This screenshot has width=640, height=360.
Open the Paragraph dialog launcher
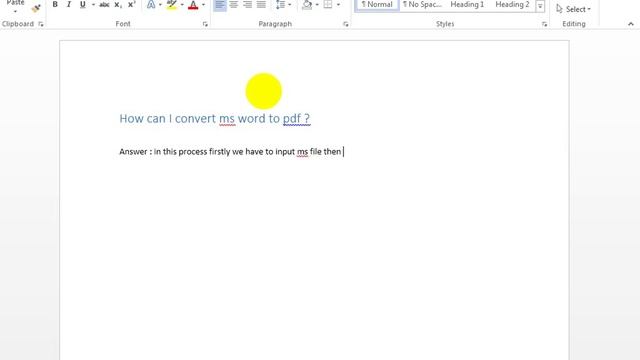[x=346, y=24]
